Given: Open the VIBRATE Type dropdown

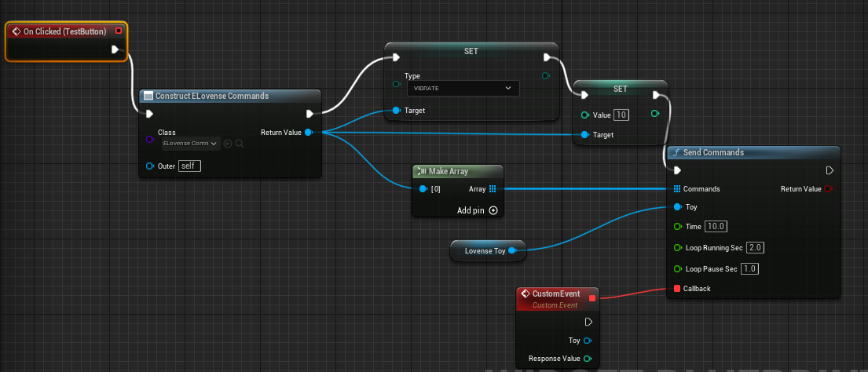Looking at the screenshot, I should tap(462, 88).
